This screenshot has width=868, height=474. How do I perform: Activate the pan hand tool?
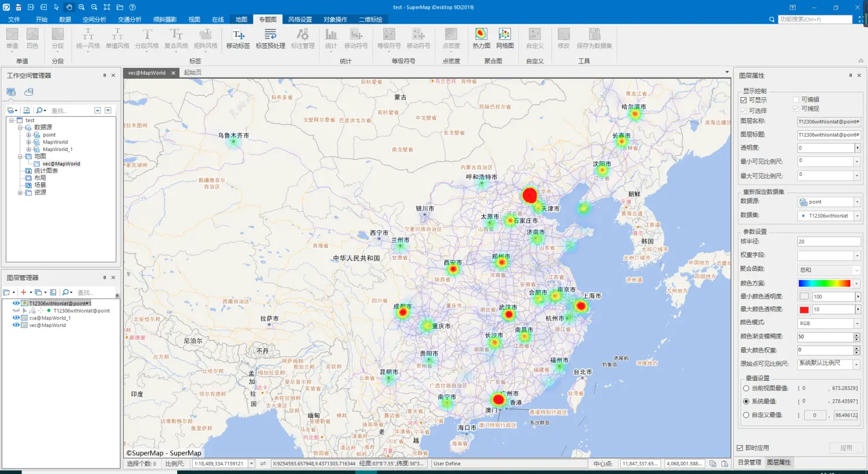(69, 8)
